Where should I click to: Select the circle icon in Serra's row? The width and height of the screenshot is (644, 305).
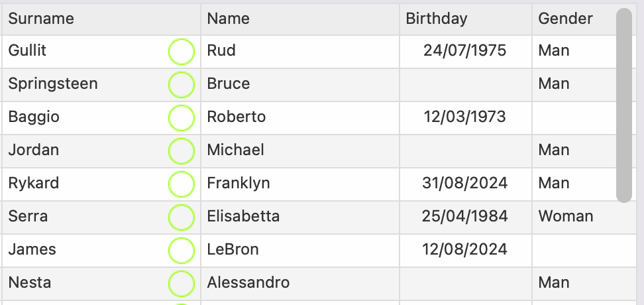tap(182, 217)
